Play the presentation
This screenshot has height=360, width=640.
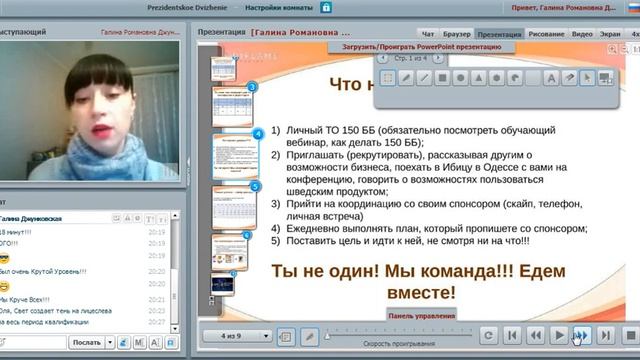[x=559, y=336]
